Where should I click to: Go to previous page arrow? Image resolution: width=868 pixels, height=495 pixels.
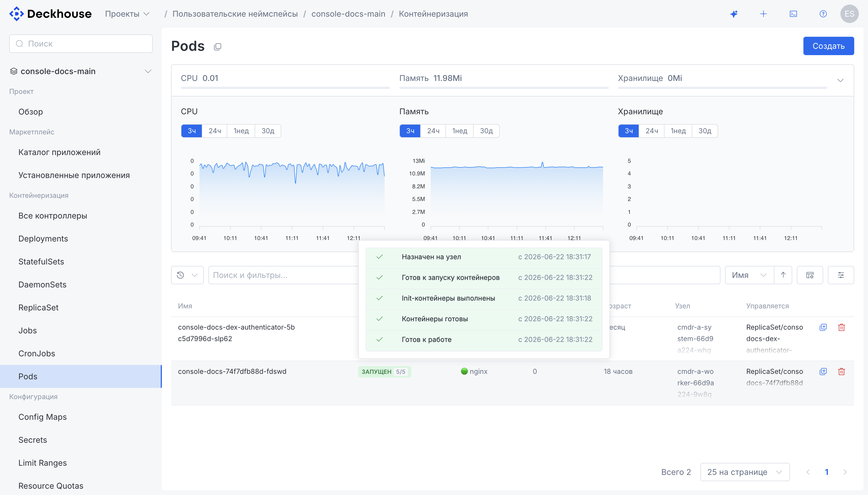coord(808,472)
